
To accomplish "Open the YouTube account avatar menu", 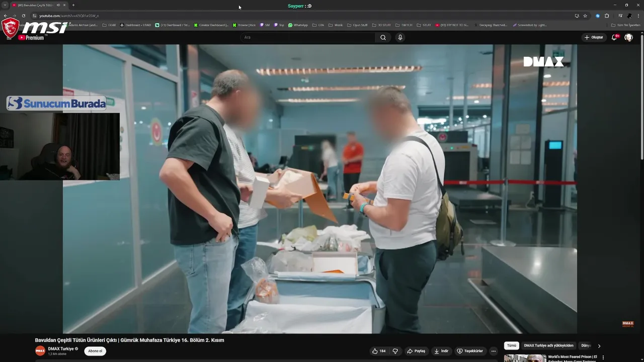I will pyautogui.click(x=628, y=37).
